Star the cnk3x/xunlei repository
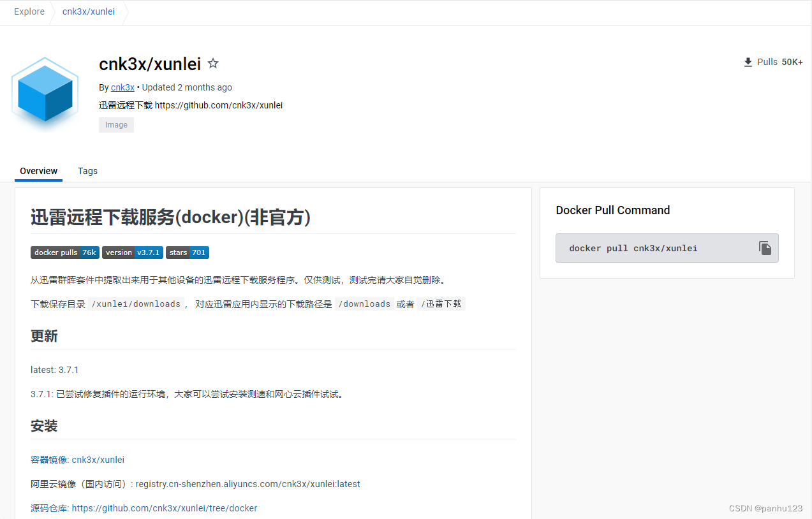This screenshot has width=812, height=519. coord(213,64)
